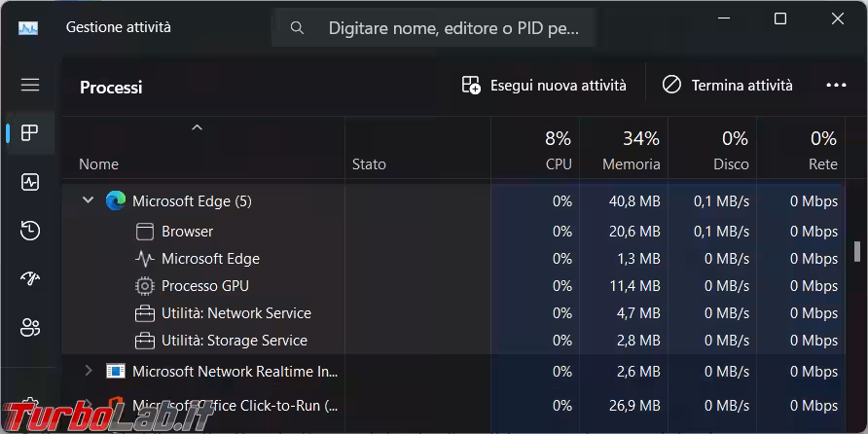This screenshot has width=868, height=434.
Task: Select the Processes page icon in the sidebar
Action: pyautogui.click(x=30, y=133)
